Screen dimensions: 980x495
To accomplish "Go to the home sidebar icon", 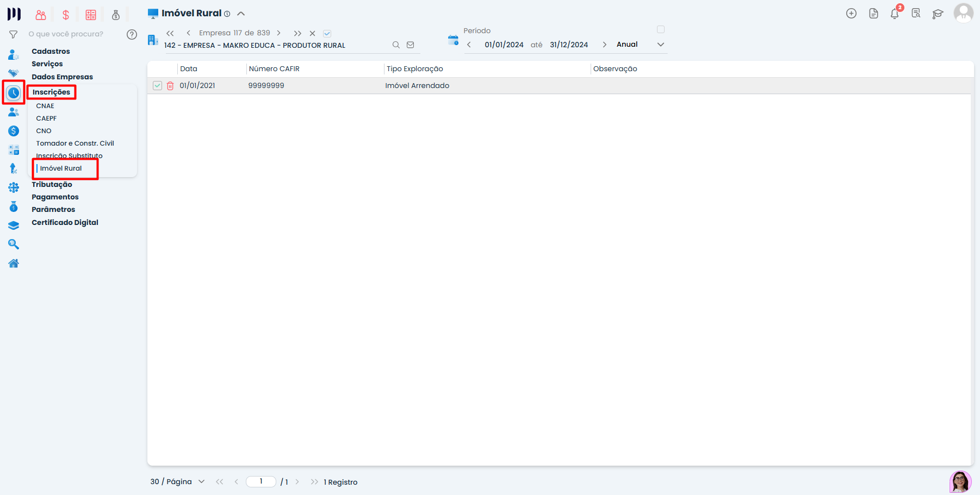I will coord(14,264).
